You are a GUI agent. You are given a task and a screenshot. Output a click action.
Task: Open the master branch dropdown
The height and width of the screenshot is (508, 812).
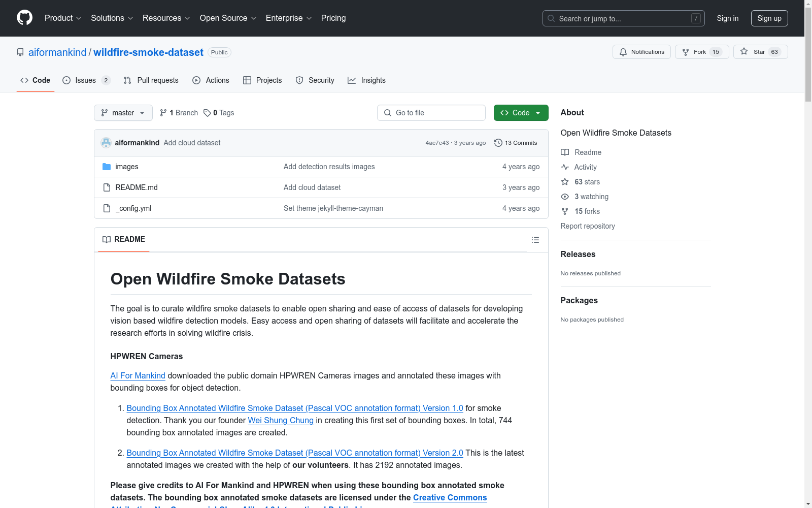click(x=123, y=113)
